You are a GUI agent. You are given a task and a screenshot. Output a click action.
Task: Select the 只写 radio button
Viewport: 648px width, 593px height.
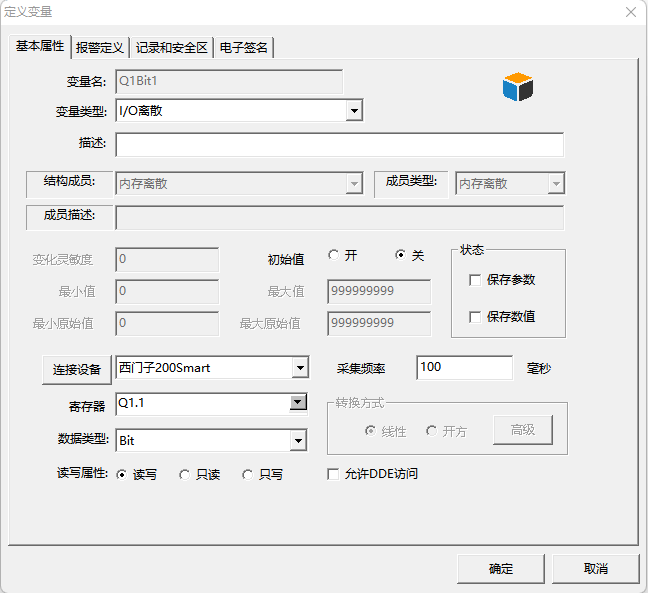[247, 475]
